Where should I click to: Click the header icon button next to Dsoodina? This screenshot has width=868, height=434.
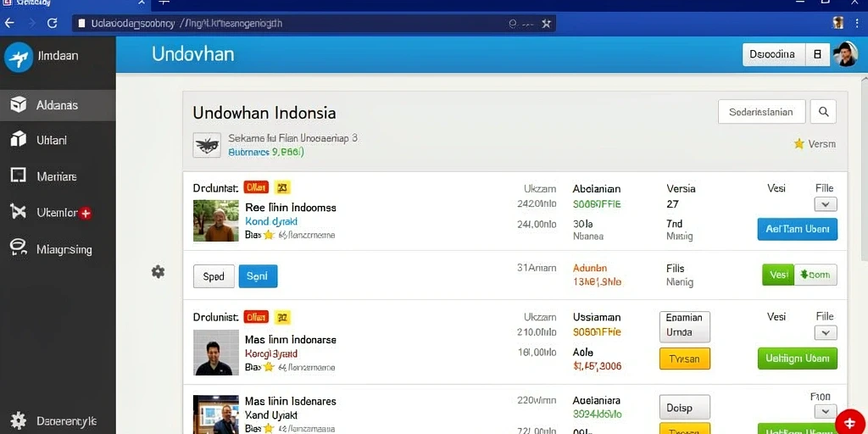[x=818, y=54]
